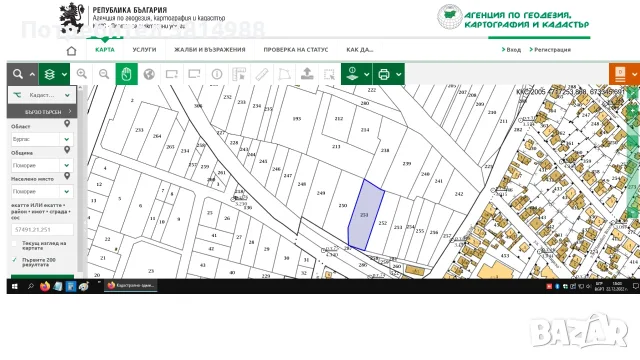Switch to the Кадастрално Firefox taskbar window
This screenshot has height=360, width=640.
coord(131,286)
